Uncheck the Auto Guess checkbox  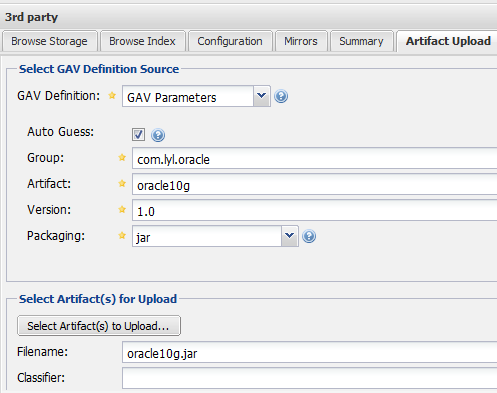click(x=138, y=135)
